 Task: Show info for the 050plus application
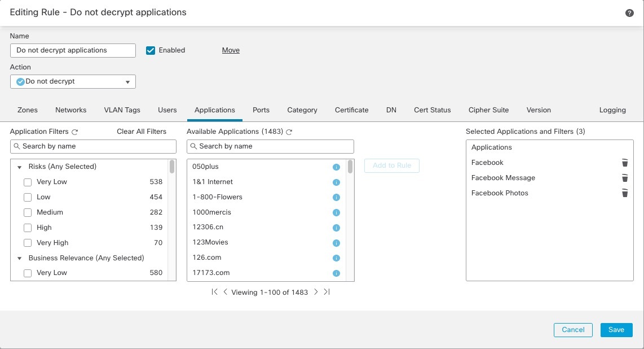(x=337, y=167)
